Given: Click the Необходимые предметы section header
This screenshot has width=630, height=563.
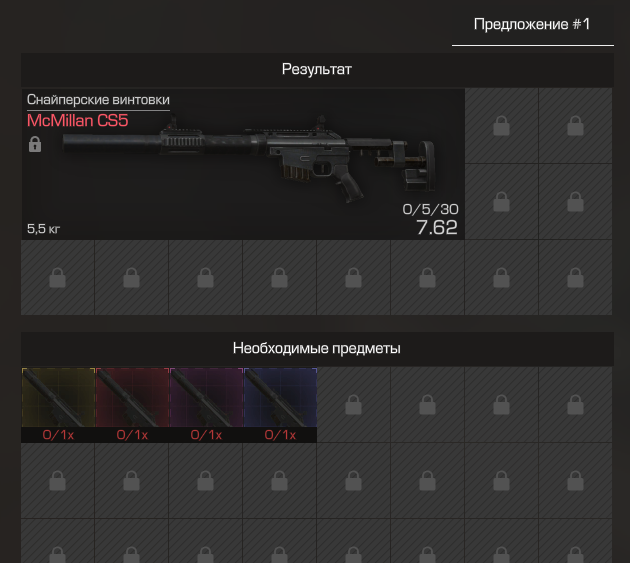Looking at the screenshot, I should [x=317, y=348].
